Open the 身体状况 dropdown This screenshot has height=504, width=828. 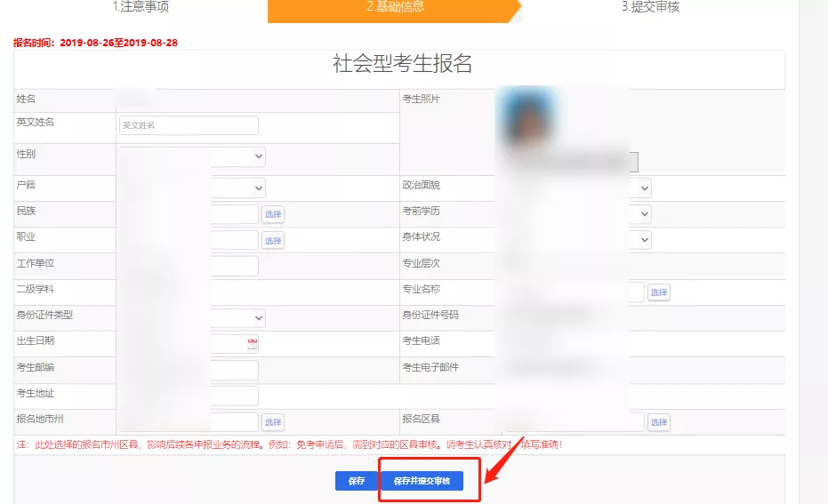[x=644, y=240]
